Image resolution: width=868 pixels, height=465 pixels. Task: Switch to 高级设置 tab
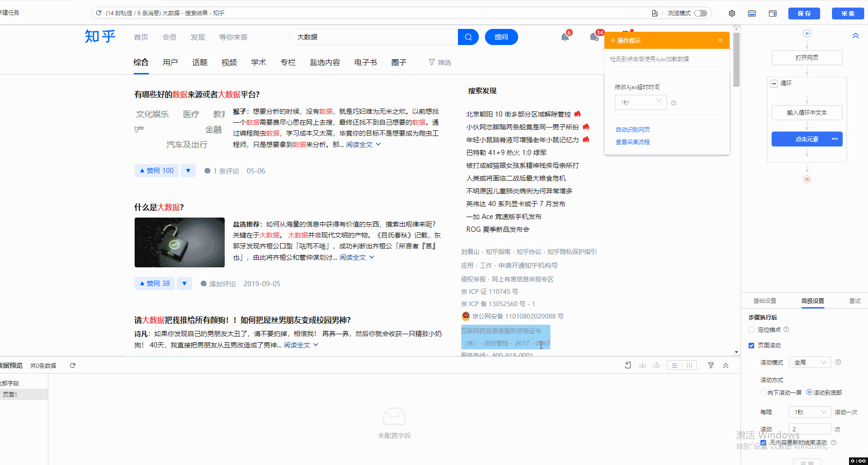tap(813, 301)
